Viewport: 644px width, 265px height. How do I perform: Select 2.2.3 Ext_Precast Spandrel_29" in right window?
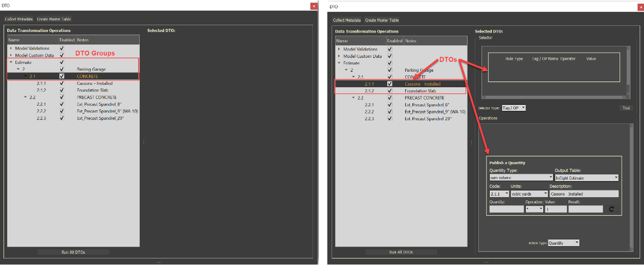tap(401, 119)
